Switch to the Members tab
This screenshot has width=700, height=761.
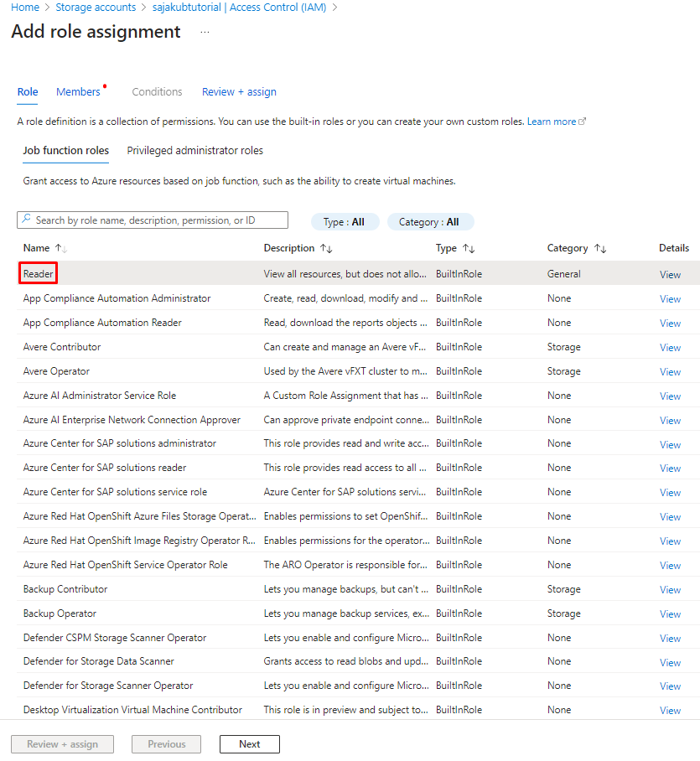(78, 91)
